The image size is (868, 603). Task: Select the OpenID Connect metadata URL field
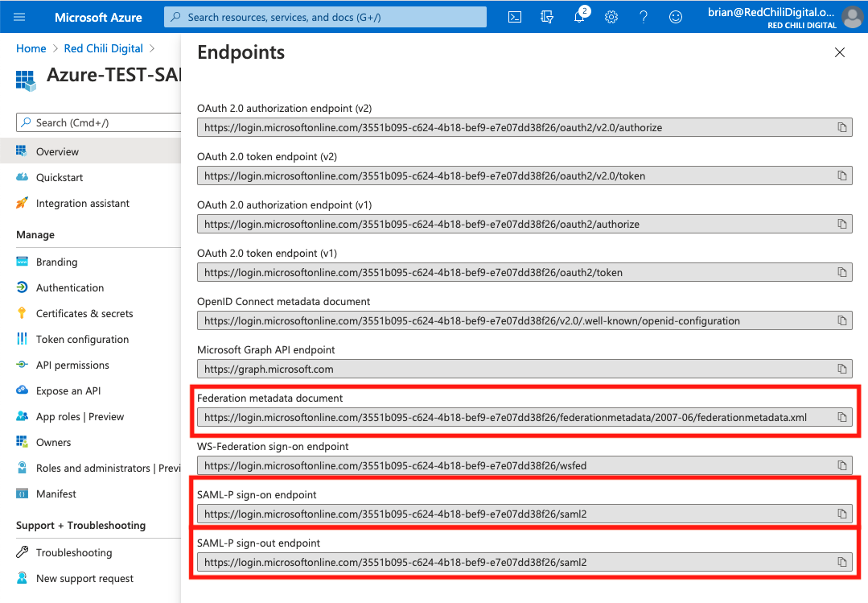pyautogui.click(x=525, y=321)
